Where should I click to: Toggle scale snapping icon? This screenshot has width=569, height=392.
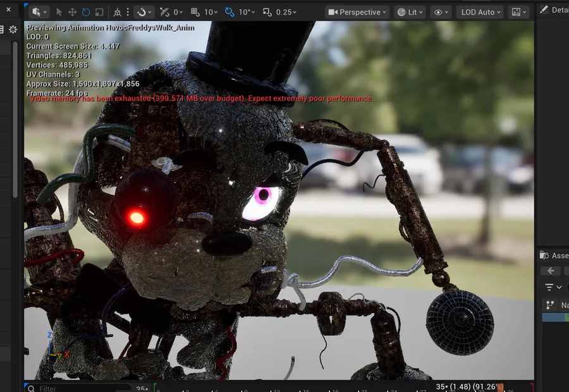(267, 13)
